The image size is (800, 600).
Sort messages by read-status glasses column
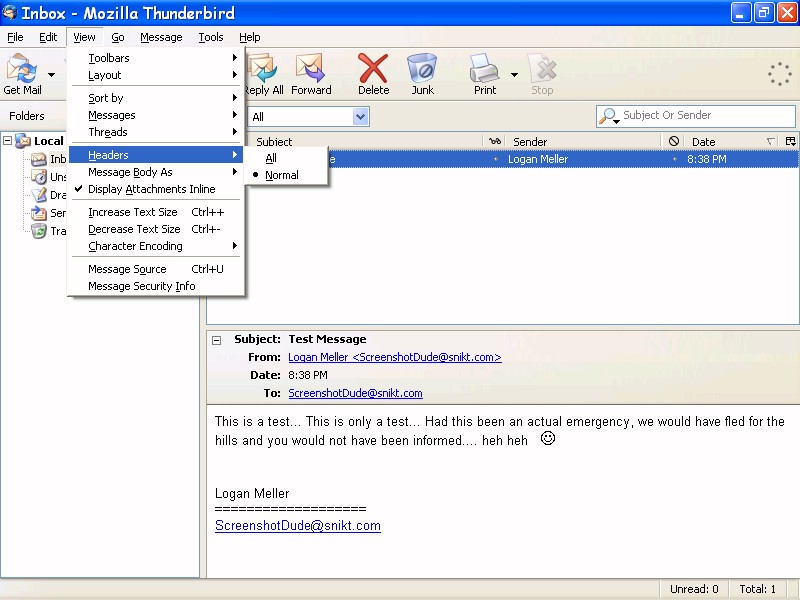click(x=494, y=141)
